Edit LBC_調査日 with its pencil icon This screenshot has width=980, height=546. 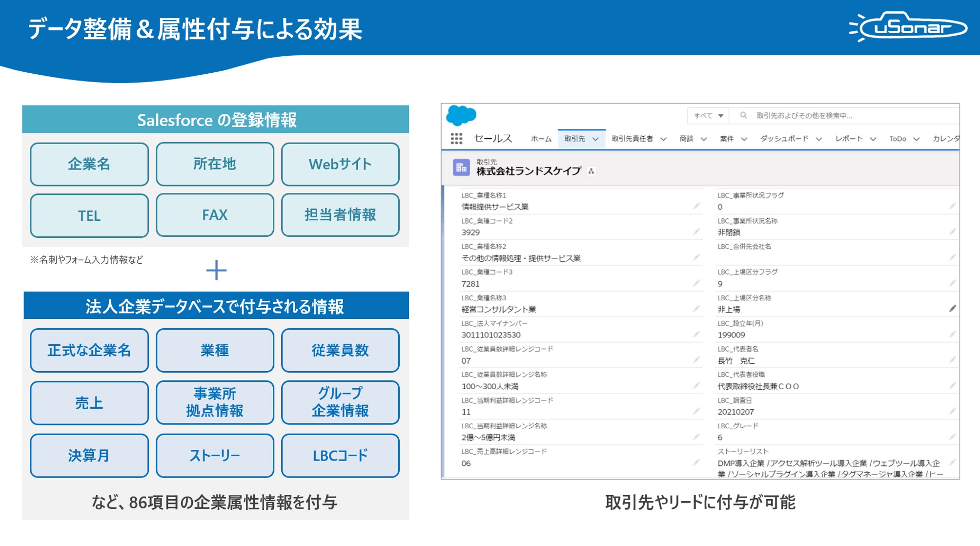tap(953, 411)
